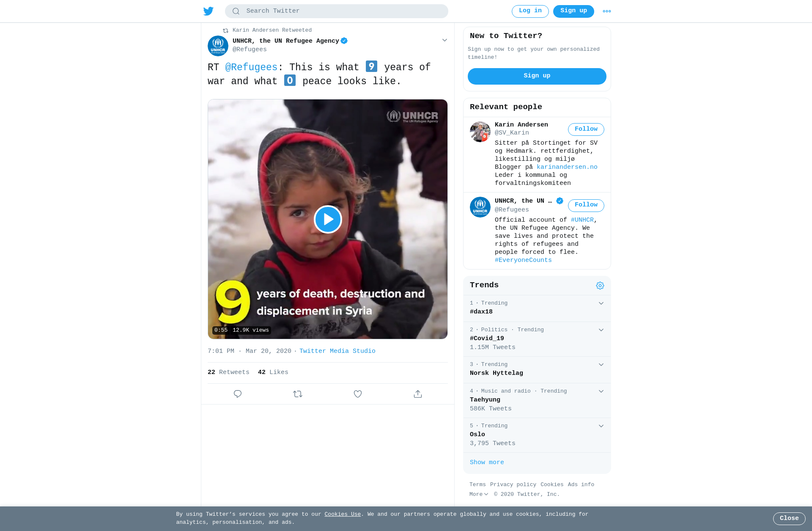Close the cookies notice banner
The height and width of the screenshot is (531, 812).
pyautogui.click(x=789, y=519)
